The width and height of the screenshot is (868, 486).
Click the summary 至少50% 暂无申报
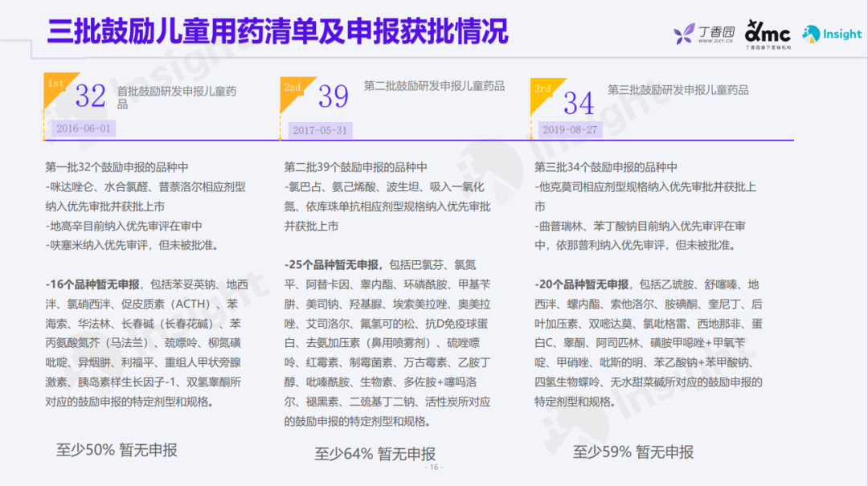pyautogui.click(x=117, y=450)
